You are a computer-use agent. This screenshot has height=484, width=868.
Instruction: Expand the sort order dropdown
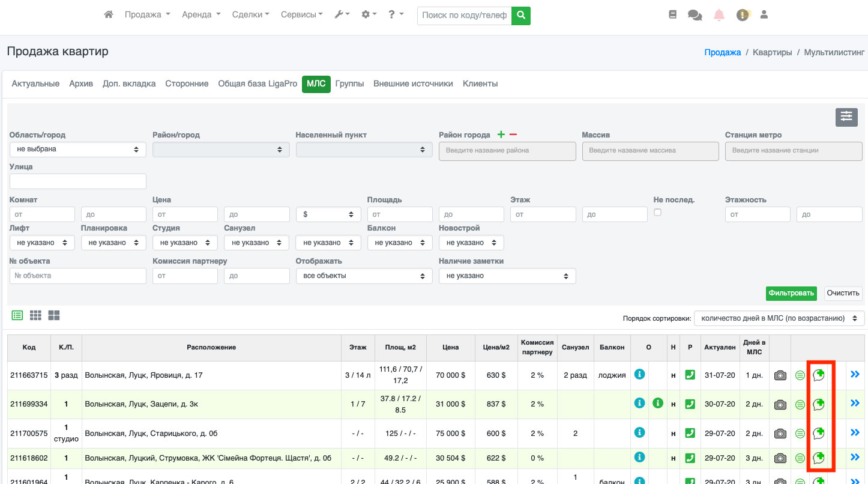pos(779,318)
